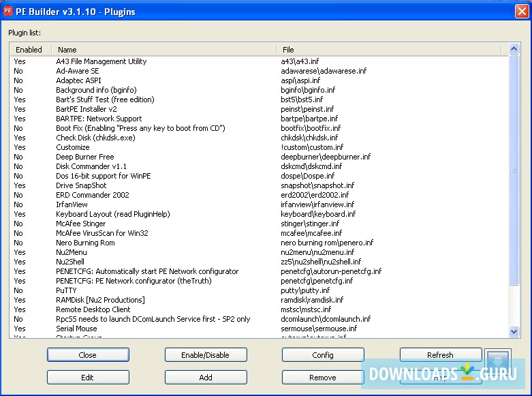Click file path !custom\custom.inf
The height and width of the screenshot is (396, 532).
312,147
